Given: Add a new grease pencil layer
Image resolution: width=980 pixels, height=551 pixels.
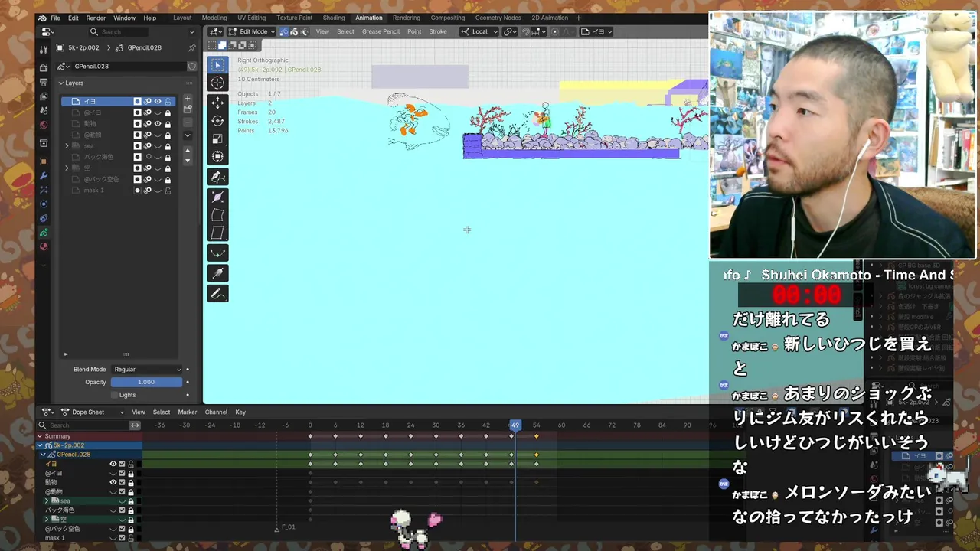Looking at the screenshot, I should click(x=188, y=99).
